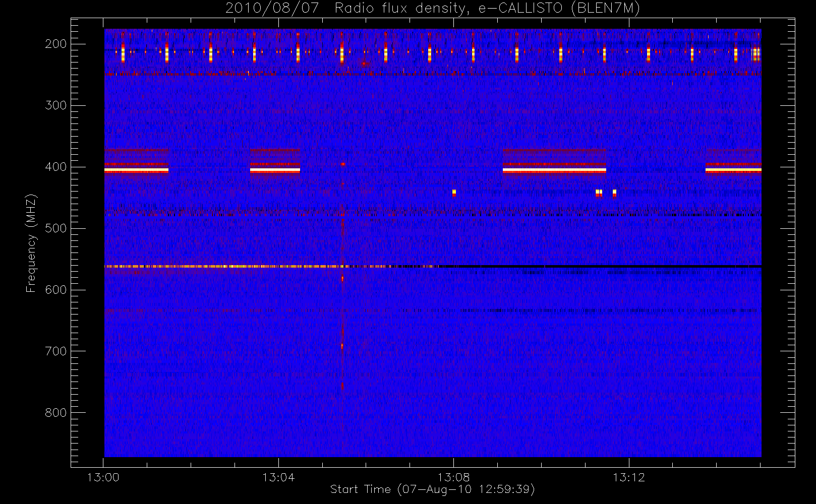Click the 'Start Time (07-Aug-10 12:59:39)' label

(432, 489)
